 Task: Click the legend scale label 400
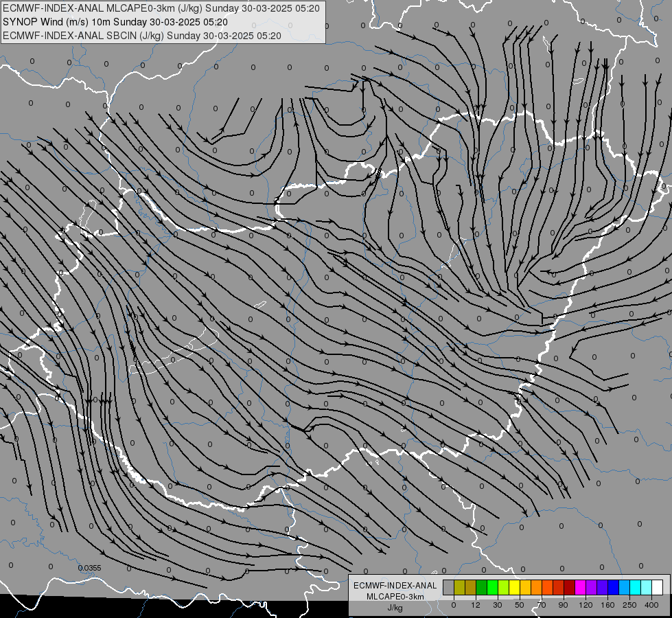(651, 605)
